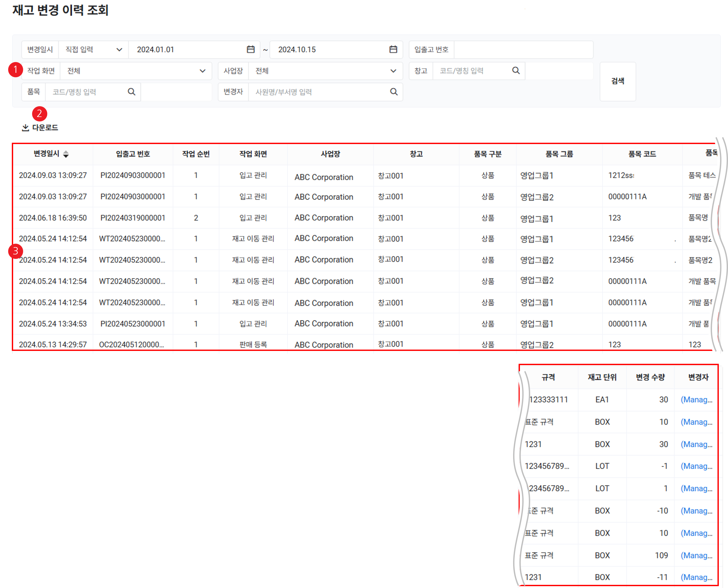Select row with PI20240319000001

coord(133,218)
